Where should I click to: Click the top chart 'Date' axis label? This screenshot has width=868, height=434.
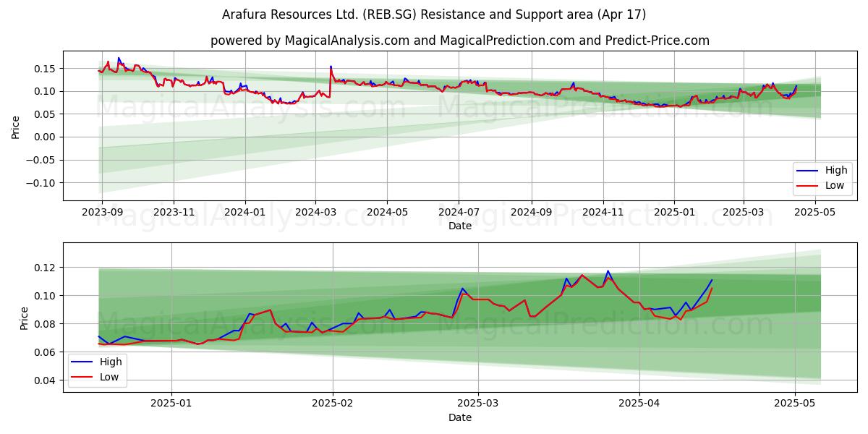(460, 226)
